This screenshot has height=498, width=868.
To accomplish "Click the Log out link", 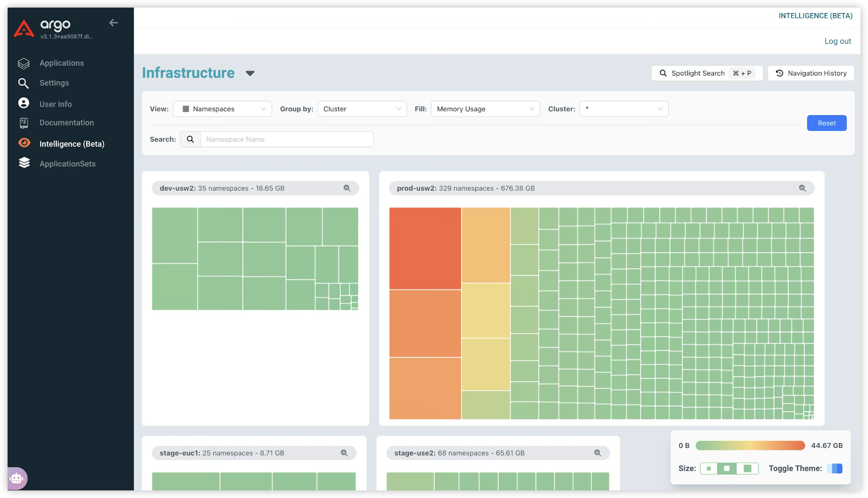I will click(838, 41).
